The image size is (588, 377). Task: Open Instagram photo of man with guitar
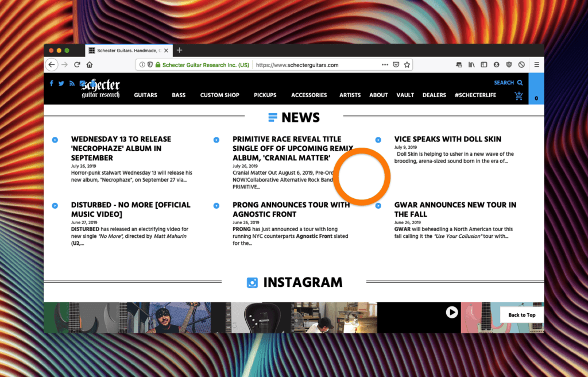coord(169,318)
